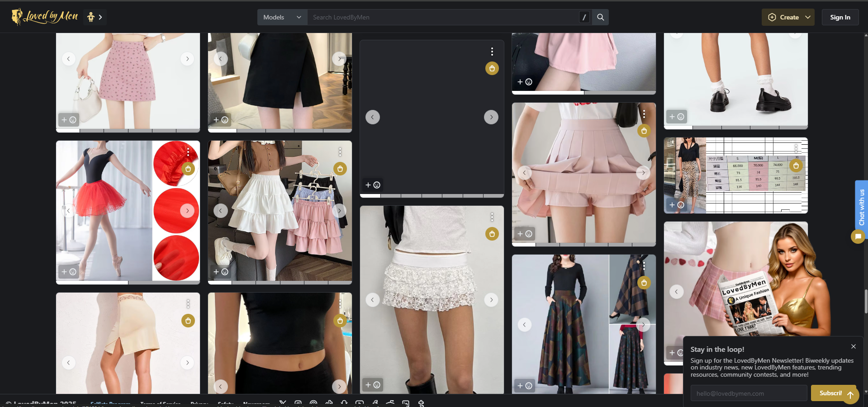This screenshot has width=868, height=407.
Task: Expand the chevron beside the accessibility icon
Action: tap(100, 17)
